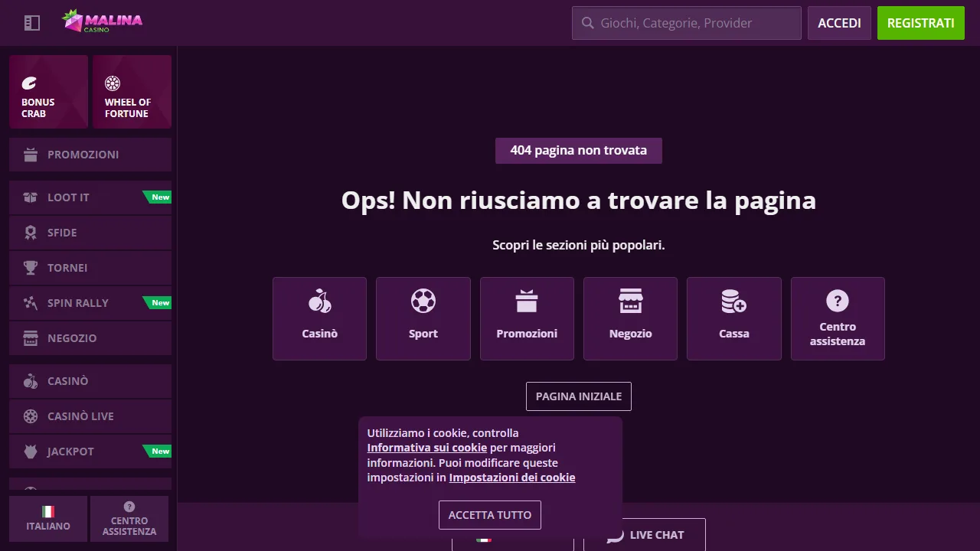Click the PAGINA INIZIALE button

pos(579,396)
